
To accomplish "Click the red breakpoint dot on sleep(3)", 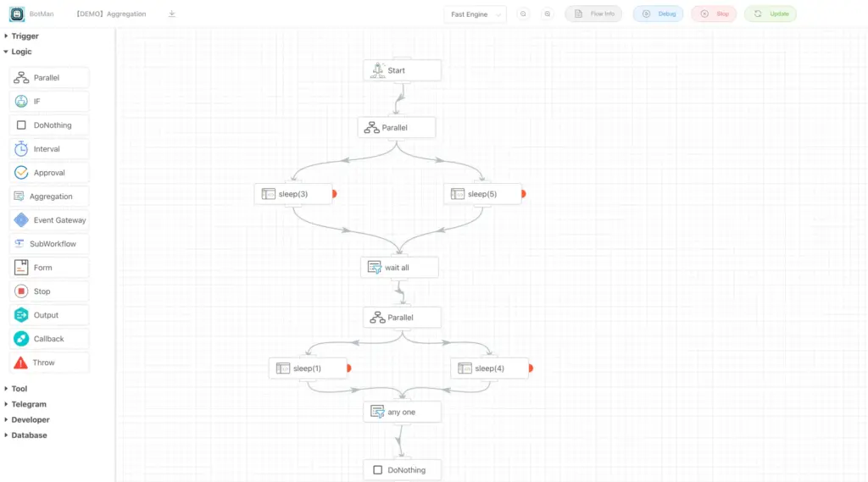I will [x=334, y=194].
